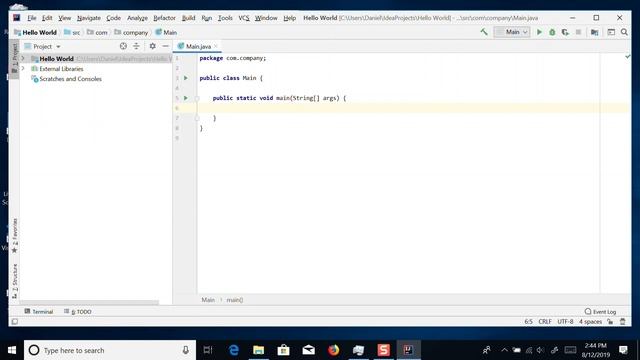This screenshot has height=360, width=640.
Task: Open the TODO tool window
Action: (x=78, y=311)
